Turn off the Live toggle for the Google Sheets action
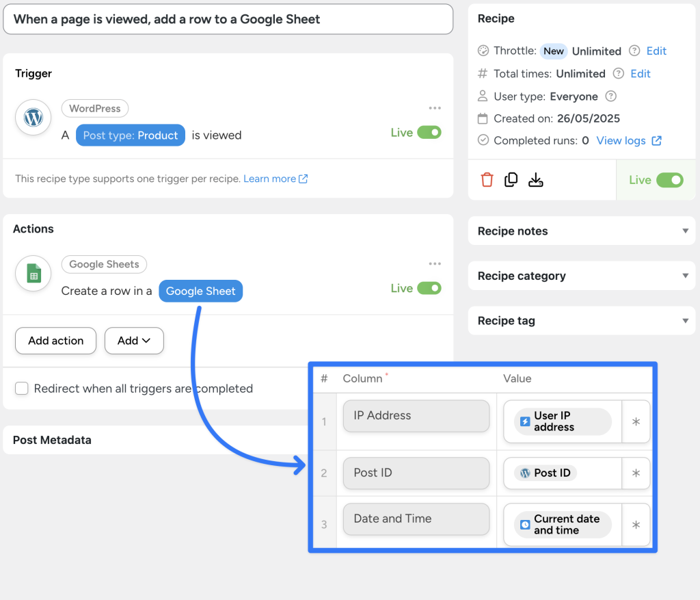700x600 pixels. 430,288
